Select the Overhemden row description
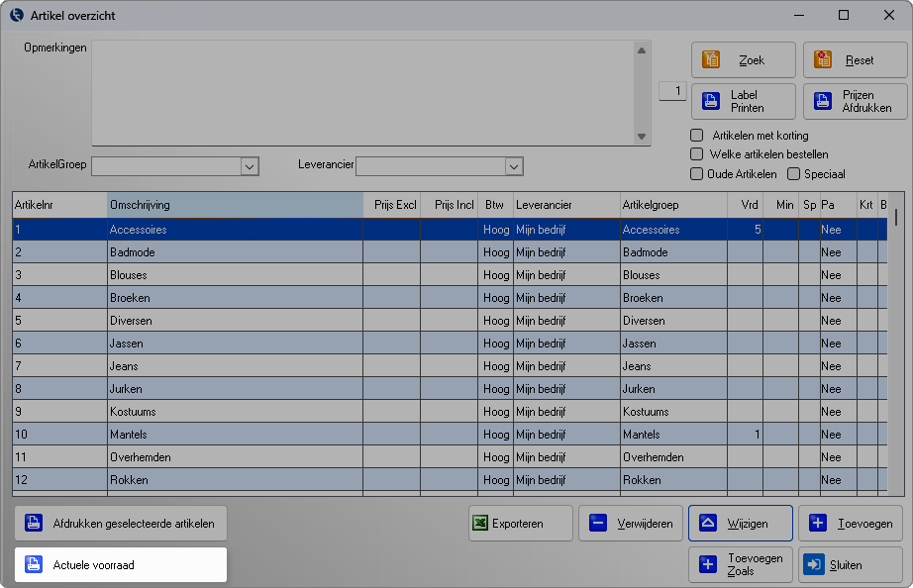This screenshot has height=588, width=913. pyautogui.click(x=141, y=456)
